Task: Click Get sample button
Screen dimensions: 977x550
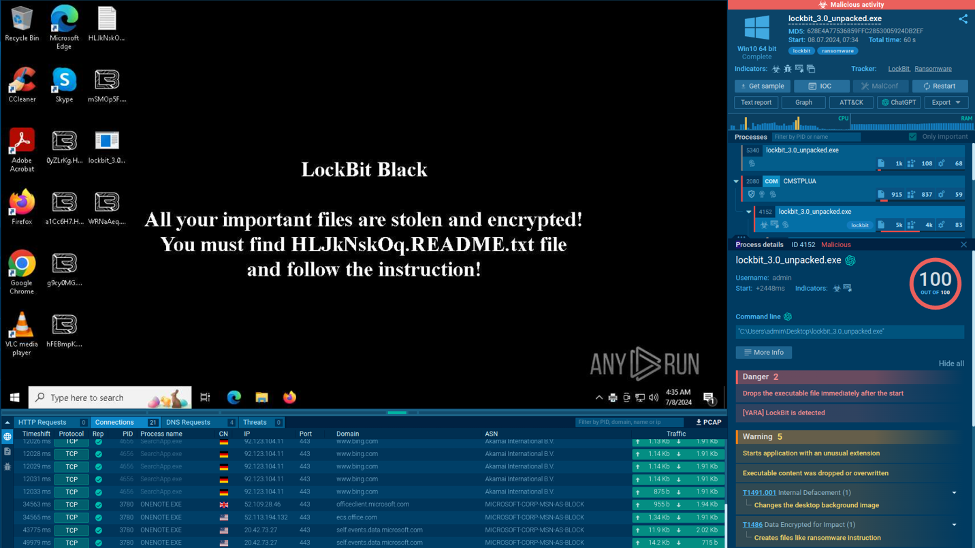Action: coord(763,87)
